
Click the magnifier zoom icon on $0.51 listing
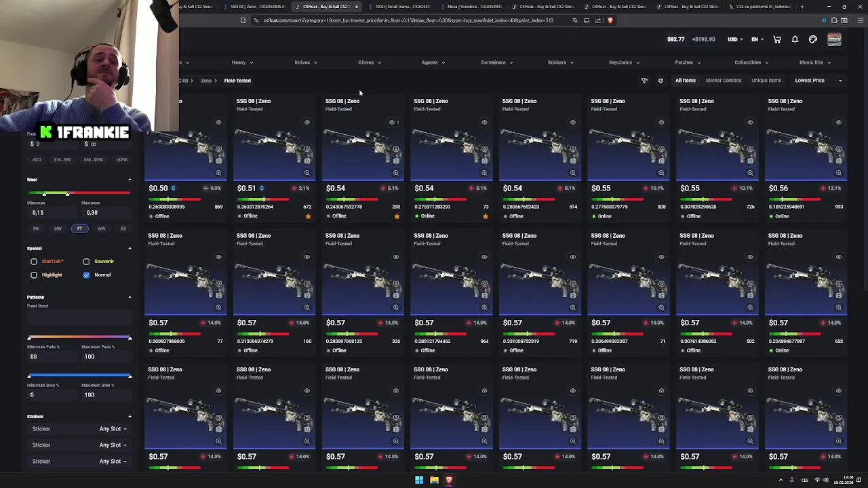[x=307, y=173]
